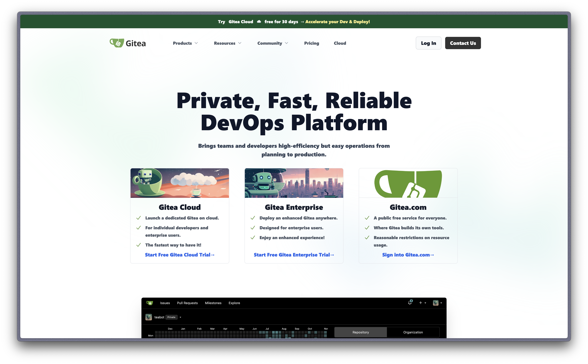Click the Log In button
The image size is (588, 364).
coord(429,43)
